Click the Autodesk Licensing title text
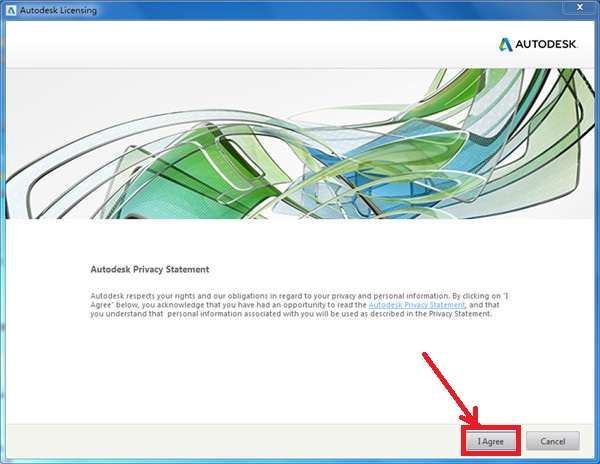The height and width of the screenshot is (464, 600). point(58,10)
